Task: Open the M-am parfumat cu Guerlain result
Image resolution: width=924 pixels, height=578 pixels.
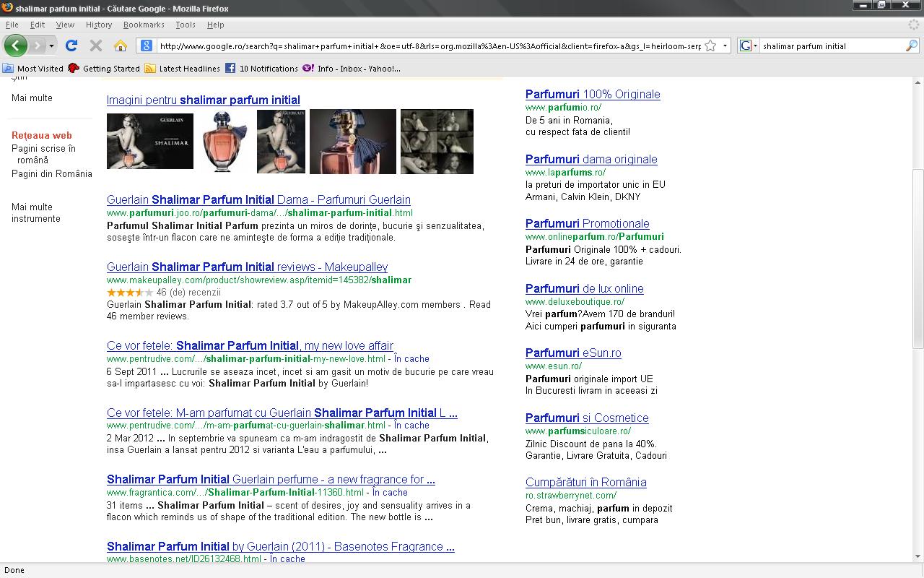Action: click(x=282, y=413)
